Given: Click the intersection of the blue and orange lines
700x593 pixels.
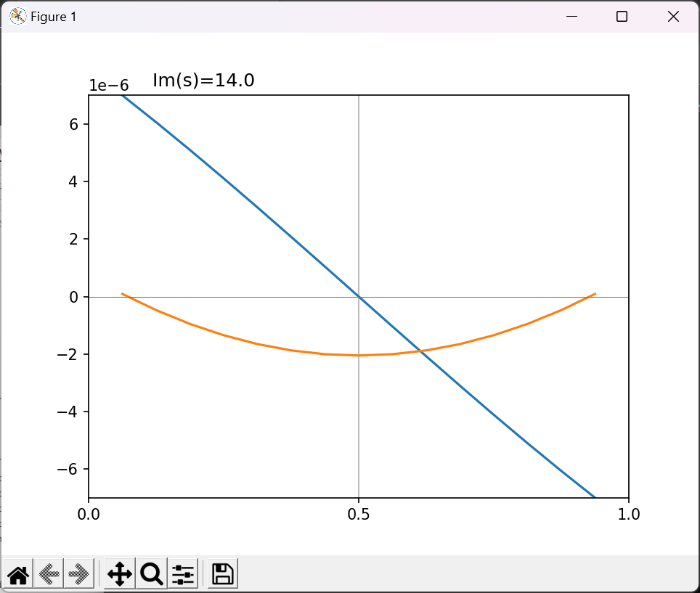Looking at the screenshot, I should click(420, 351).
